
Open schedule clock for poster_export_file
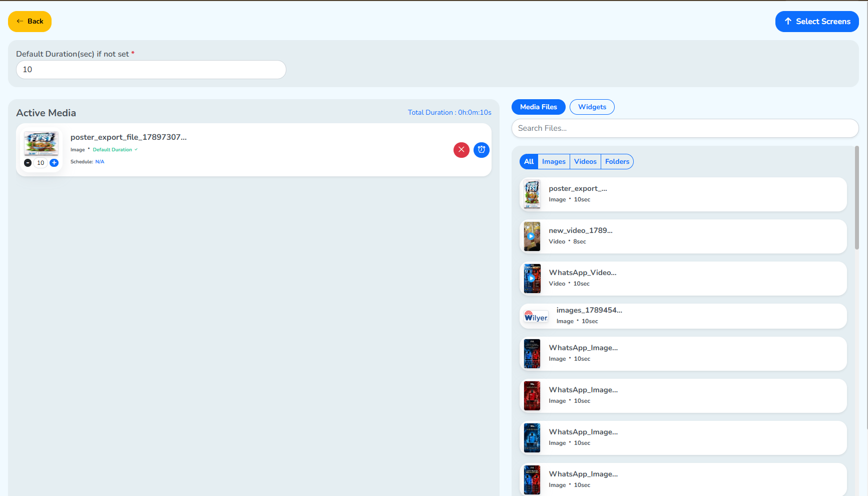(482, 150)
